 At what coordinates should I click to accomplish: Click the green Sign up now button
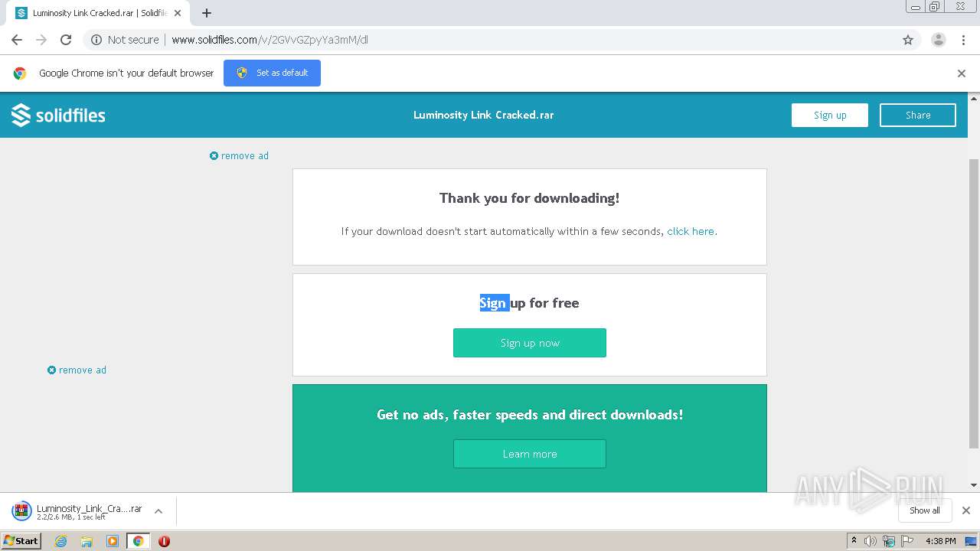(530, 343)
